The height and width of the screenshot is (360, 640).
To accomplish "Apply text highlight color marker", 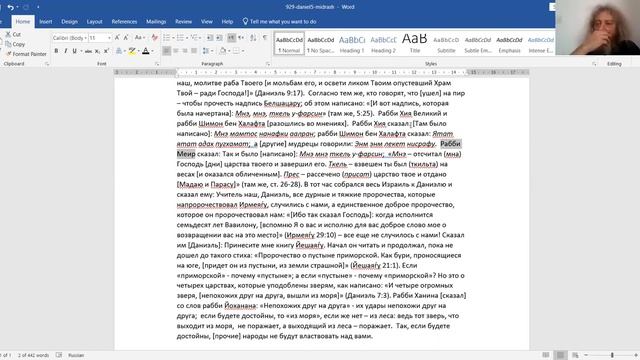I will coord(131,51).
